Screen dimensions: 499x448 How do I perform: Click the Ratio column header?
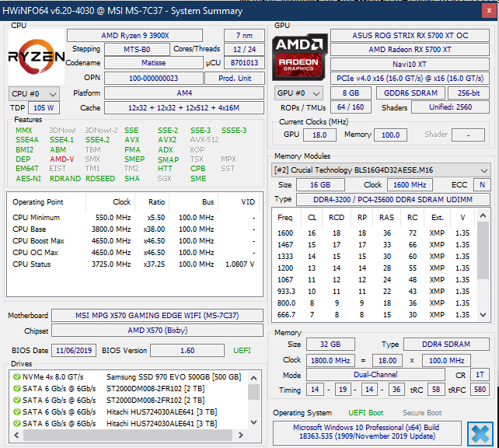[x=152, y=202]
